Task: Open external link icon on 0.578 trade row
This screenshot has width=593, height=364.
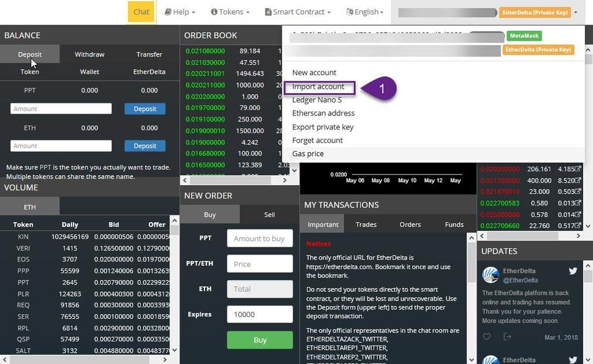Action: click(578, 214)
